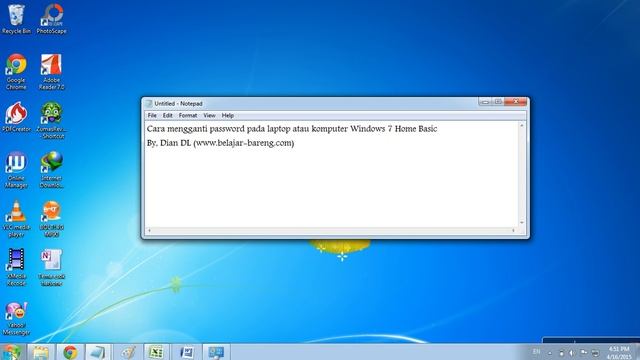Screen dimensions: 640x360
Task: Open the clock showing 4:51 PM
Action: (619, 353)
